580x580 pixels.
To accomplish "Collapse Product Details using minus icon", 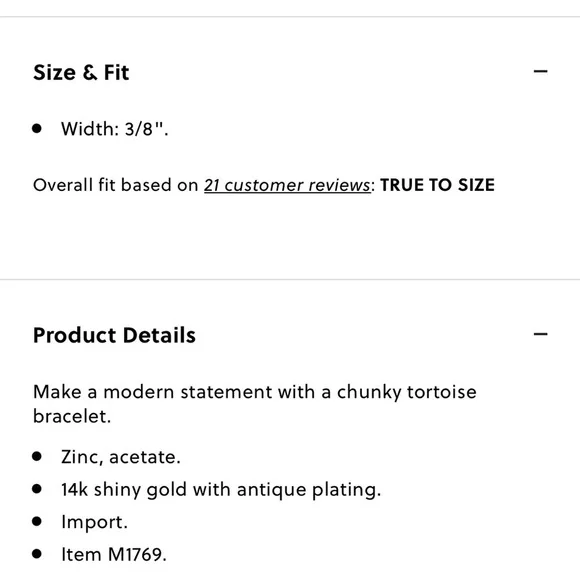I will 540,334.
